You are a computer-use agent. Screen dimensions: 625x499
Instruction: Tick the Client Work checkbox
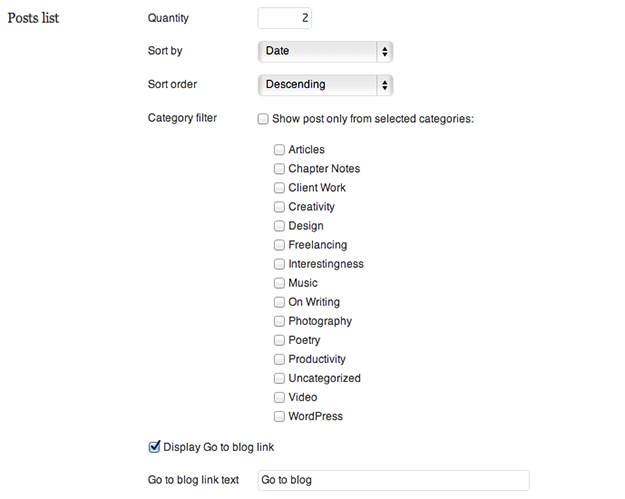pos(280,188)
